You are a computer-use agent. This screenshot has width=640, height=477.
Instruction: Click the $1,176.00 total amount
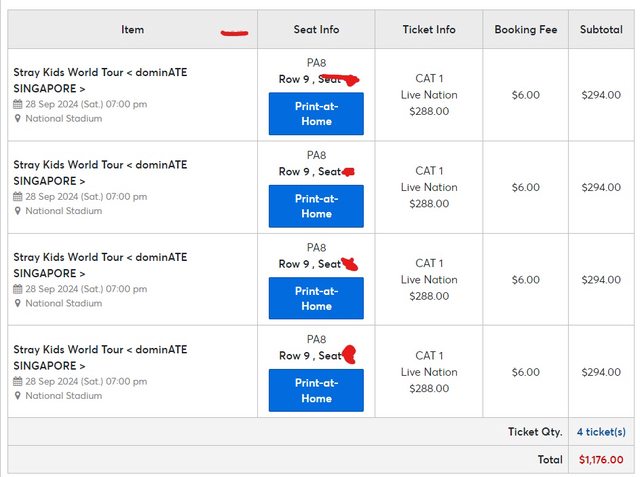[601, 460]
